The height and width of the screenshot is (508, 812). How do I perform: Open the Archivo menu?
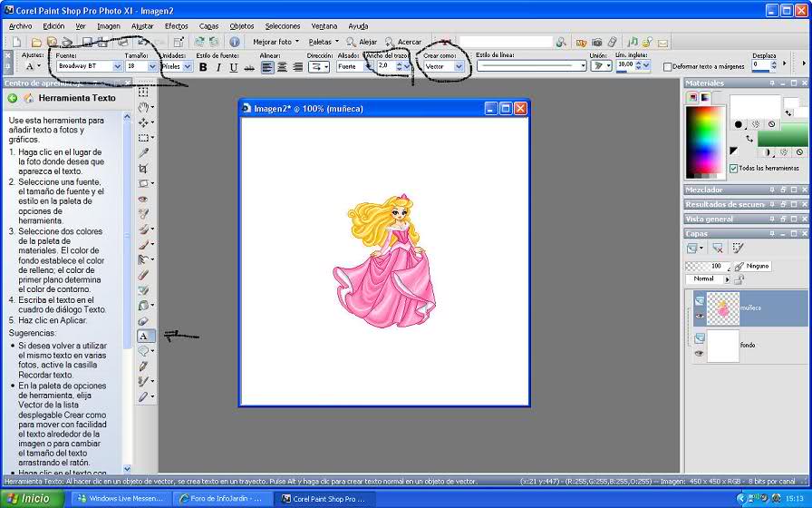click(20, 26)
